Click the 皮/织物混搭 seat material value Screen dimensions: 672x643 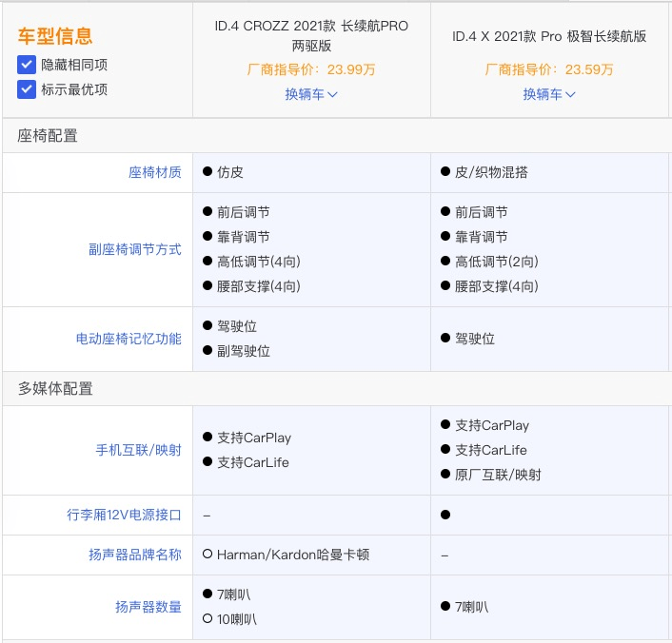(491, 172)
